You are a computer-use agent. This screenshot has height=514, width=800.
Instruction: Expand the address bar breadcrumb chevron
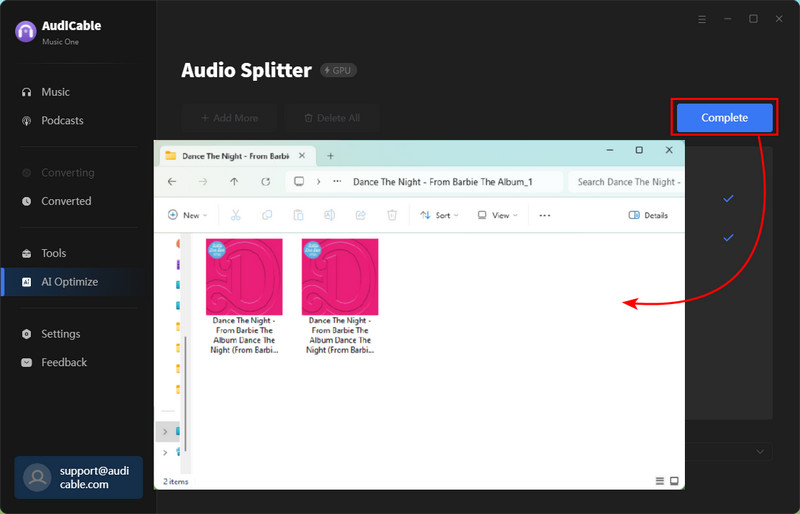click(318, 182)
